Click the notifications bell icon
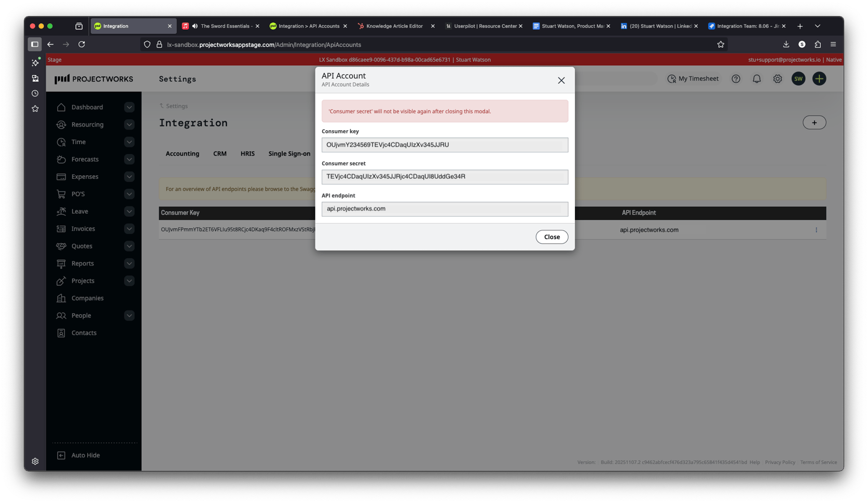This screenshot has height=503, width=868. coord(756,79)
